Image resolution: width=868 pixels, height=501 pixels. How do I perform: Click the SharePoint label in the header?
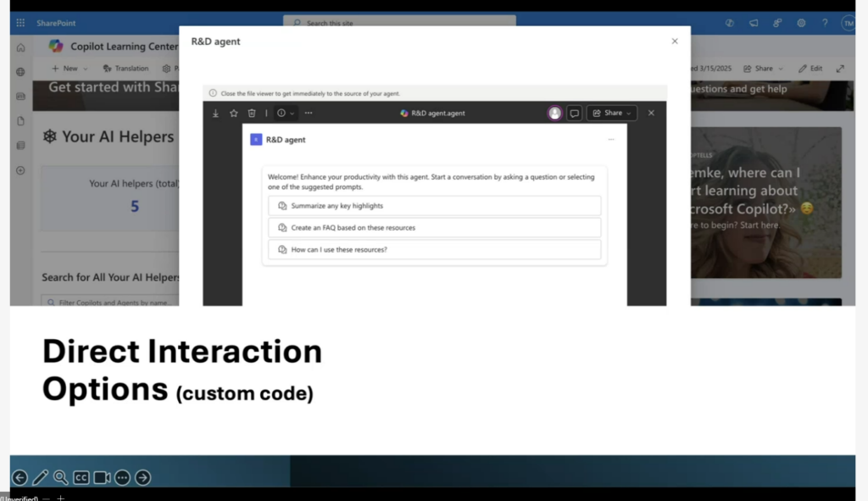56,23
